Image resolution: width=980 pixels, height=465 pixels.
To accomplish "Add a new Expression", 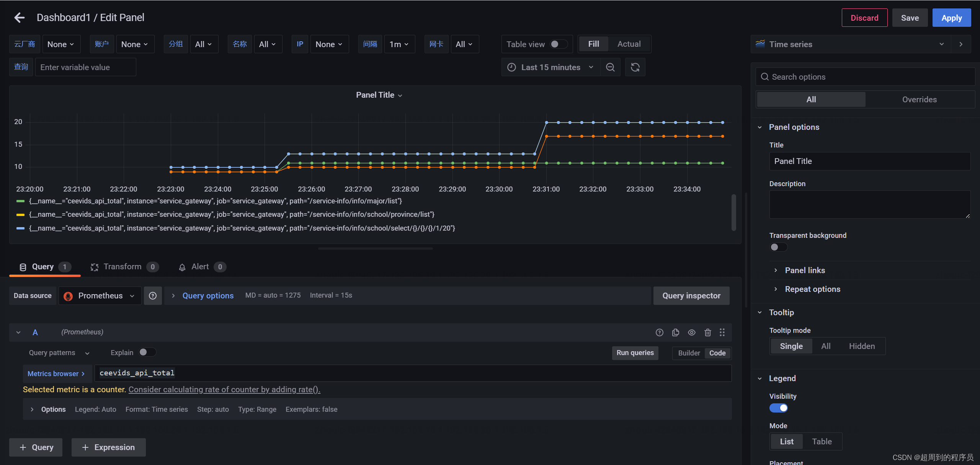I will coord(109,447).
